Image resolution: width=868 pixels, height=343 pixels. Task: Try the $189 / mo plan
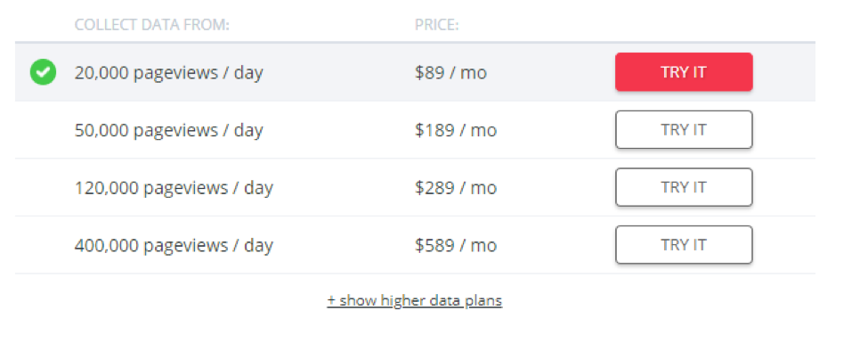[x=684, y=130]
